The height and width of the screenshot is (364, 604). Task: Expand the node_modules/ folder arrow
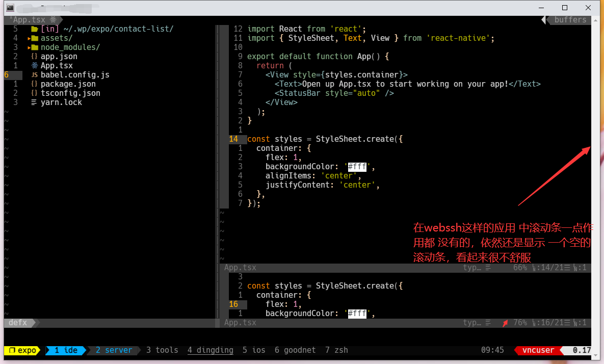coord(29,47)
